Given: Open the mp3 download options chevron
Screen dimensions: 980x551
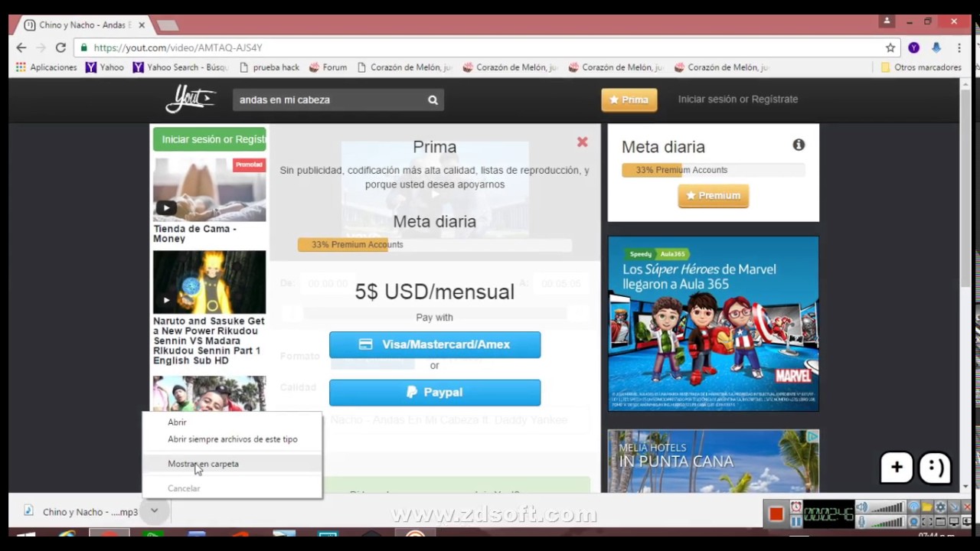Looking at the screenshot, I should click(x=154, y=510).
